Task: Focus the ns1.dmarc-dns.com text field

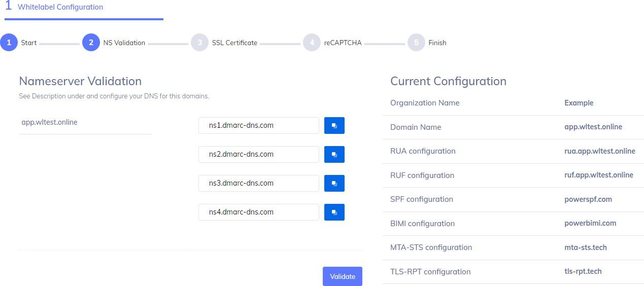Action: pyautogui.click(x=259, y=125)
